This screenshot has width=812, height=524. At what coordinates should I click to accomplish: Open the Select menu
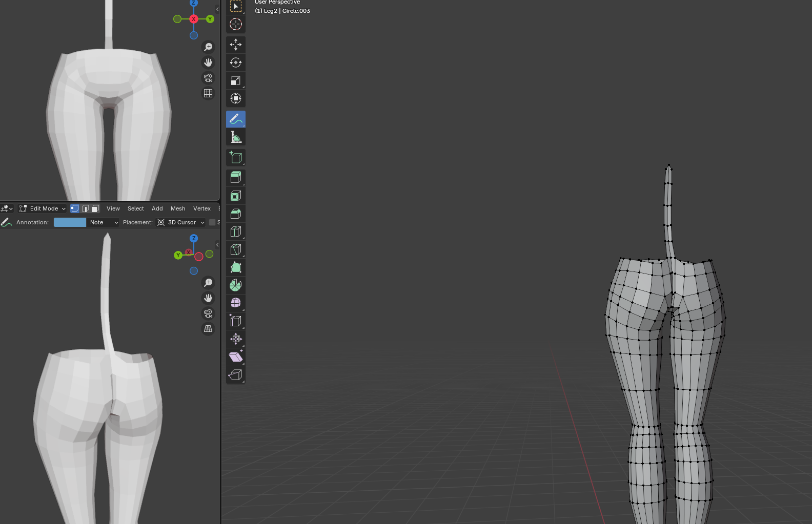[x=136, y=208]
